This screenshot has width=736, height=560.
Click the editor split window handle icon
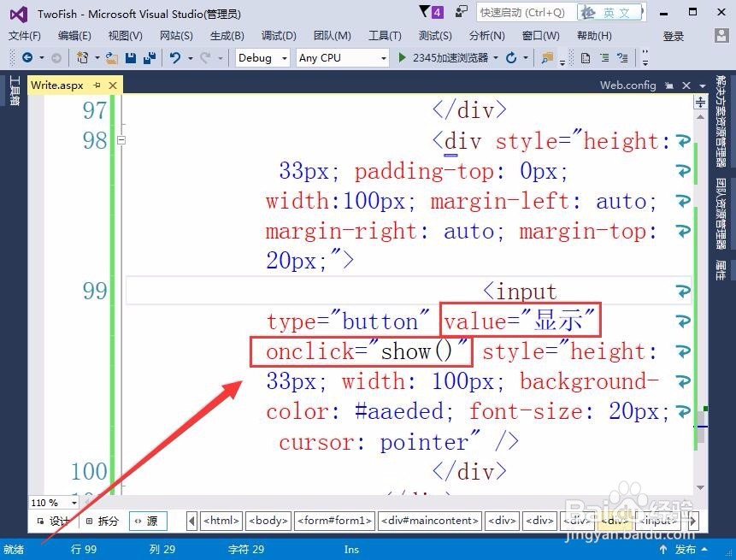(x=700, y=102)
